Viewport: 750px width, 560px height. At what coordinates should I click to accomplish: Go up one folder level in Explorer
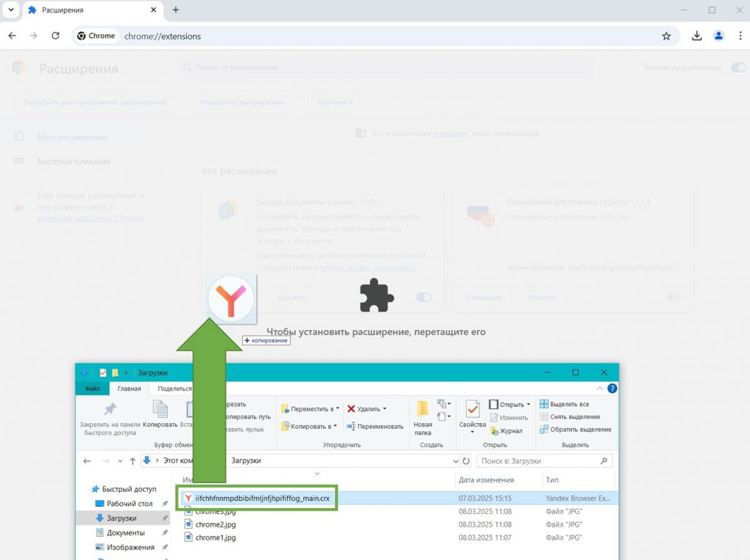(x=132, y=461)
